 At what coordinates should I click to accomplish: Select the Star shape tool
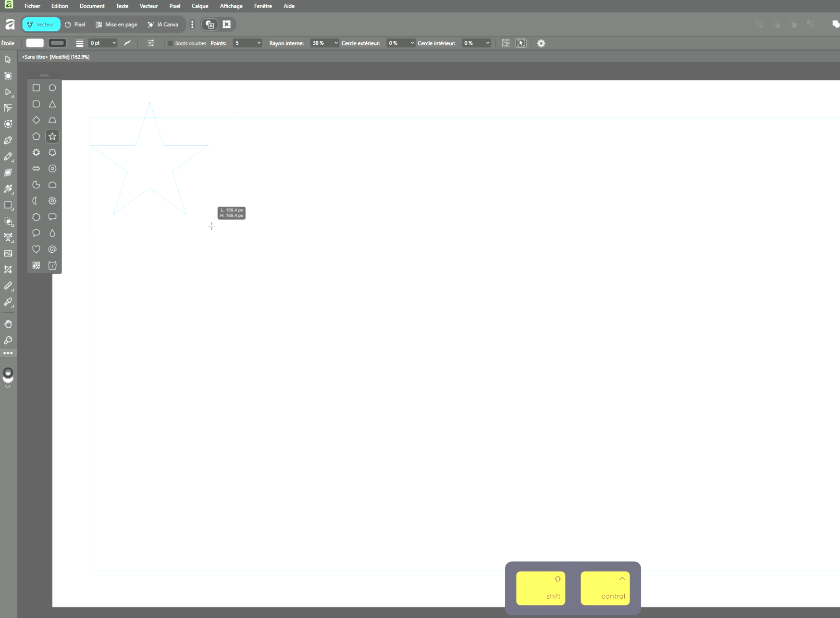[x=52, y=136]
